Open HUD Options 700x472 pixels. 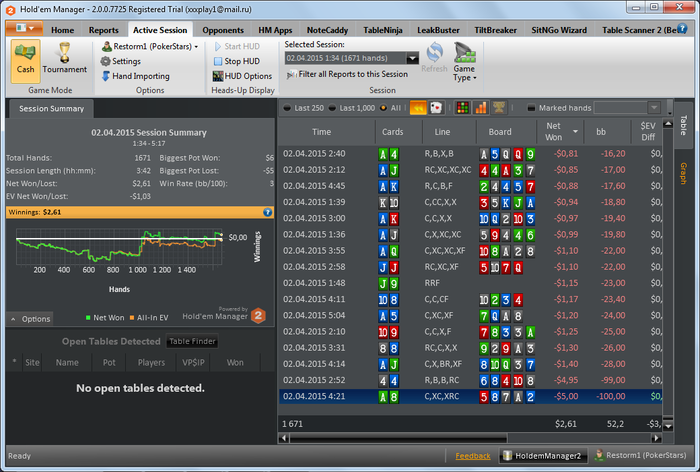tap(242, 76)
